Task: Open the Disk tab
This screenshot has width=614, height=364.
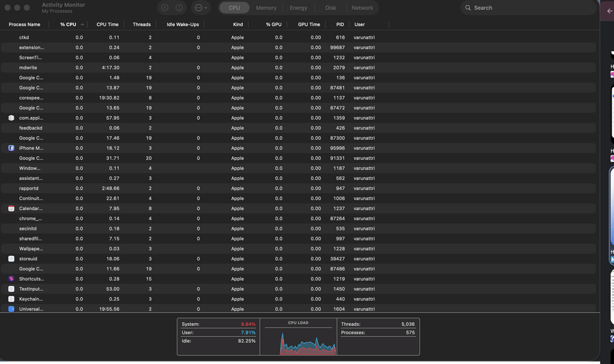Action: click(330, 8)
